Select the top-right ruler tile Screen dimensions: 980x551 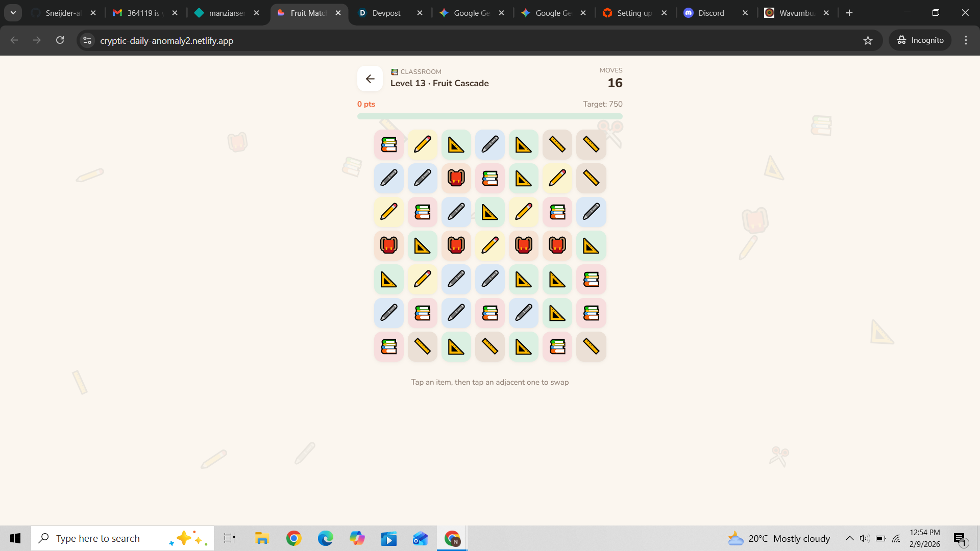[591, 145]
